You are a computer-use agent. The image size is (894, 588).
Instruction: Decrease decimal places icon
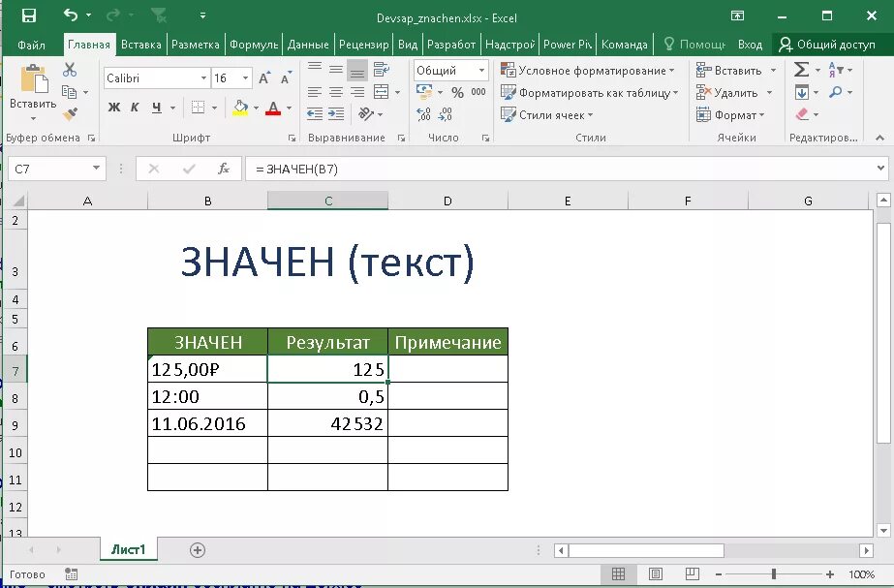(446, 114)
